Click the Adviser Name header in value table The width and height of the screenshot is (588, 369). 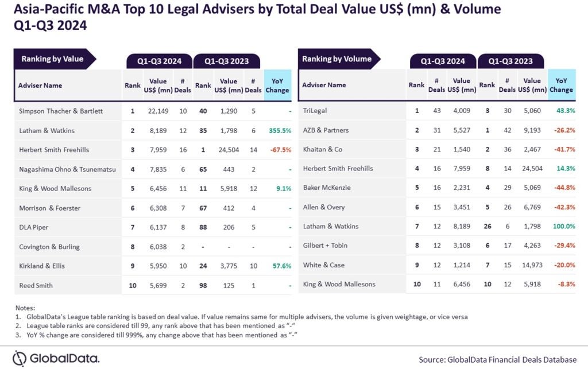(x=40, y=86)
